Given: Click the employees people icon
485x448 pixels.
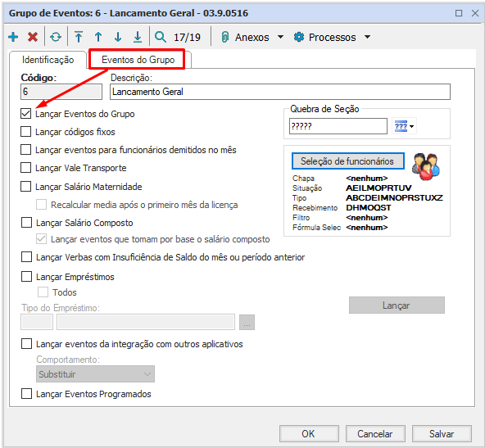Looking at the screenshot, I should 426,167.
